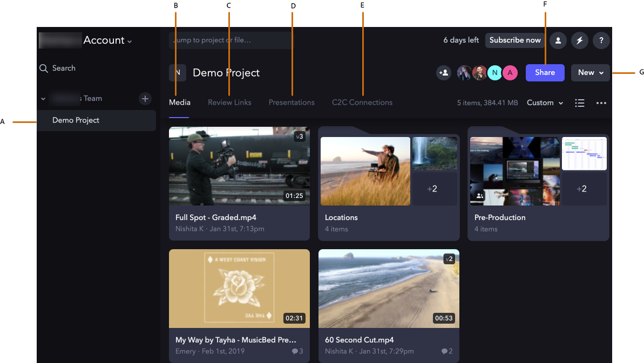The width and height of the screenshot is (644, 363).
Task: Open the C2C Connections tab
Action: (x=362, y=102)
